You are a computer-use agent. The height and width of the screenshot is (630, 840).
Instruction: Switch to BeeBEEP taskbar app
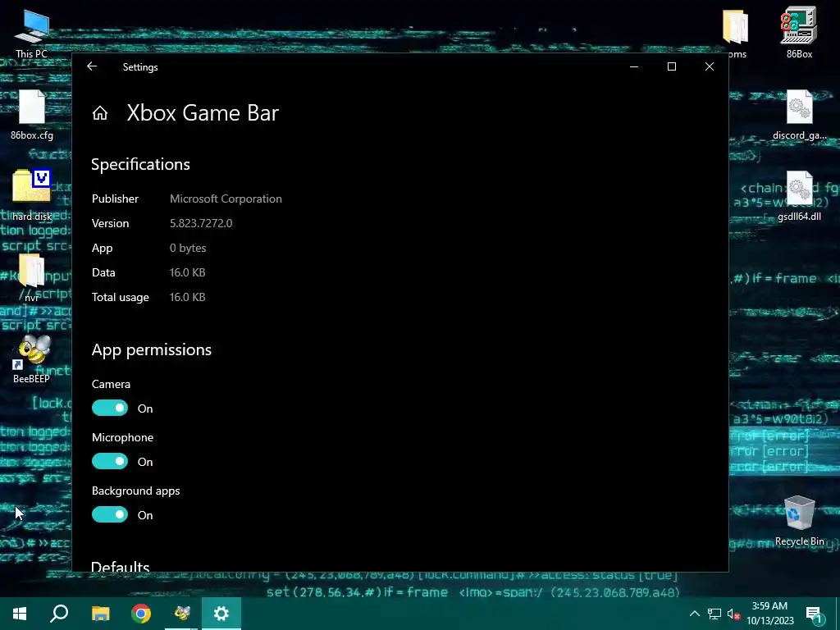(x=181, y=614)
